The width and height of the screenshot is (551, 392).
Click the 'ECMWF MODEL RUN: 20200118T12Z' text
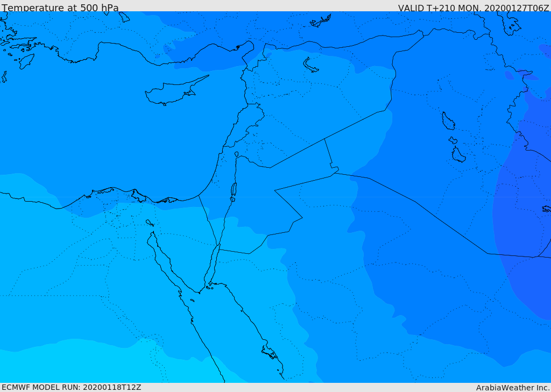tap(72, 387)
